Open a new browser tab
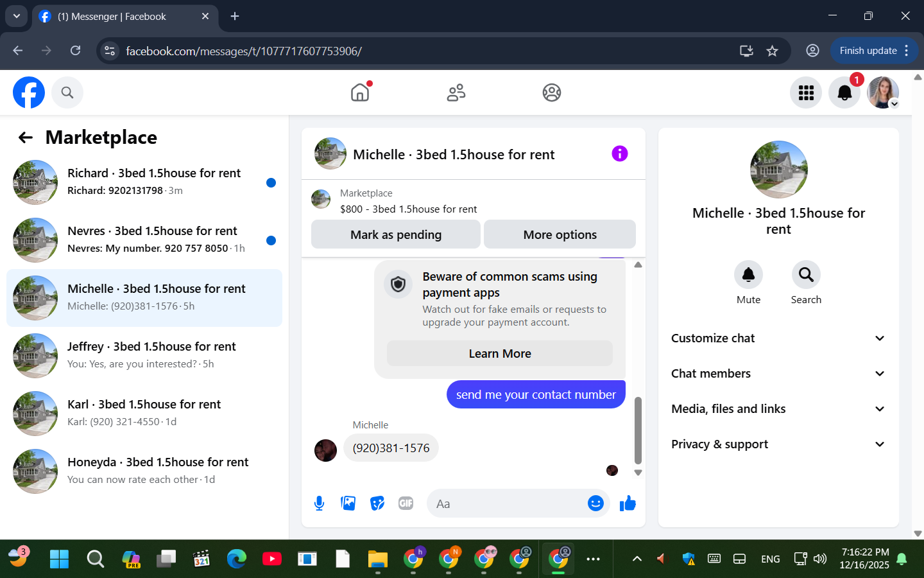 (x=235, y=16)
